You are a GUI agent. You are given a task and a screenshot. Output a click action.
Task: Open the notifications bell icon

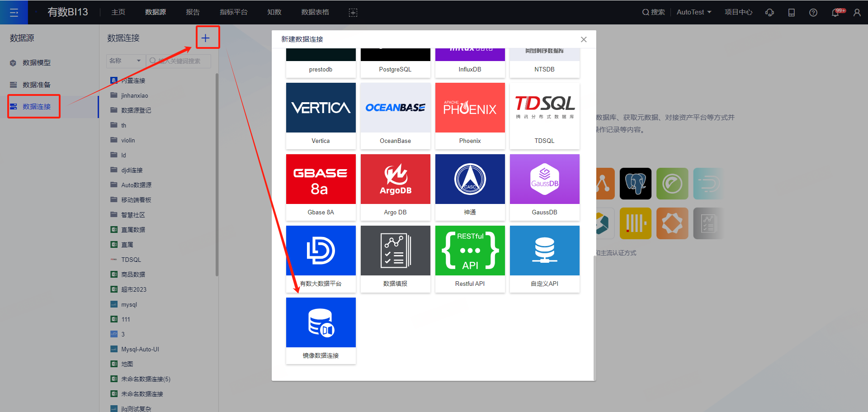tap(835, 13)
